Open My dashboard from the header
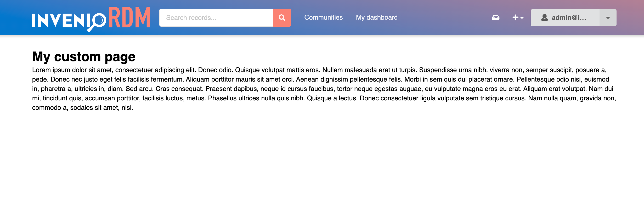Image resolution: width=644 pixels, height=218 pixels. (x=376, y=18)
